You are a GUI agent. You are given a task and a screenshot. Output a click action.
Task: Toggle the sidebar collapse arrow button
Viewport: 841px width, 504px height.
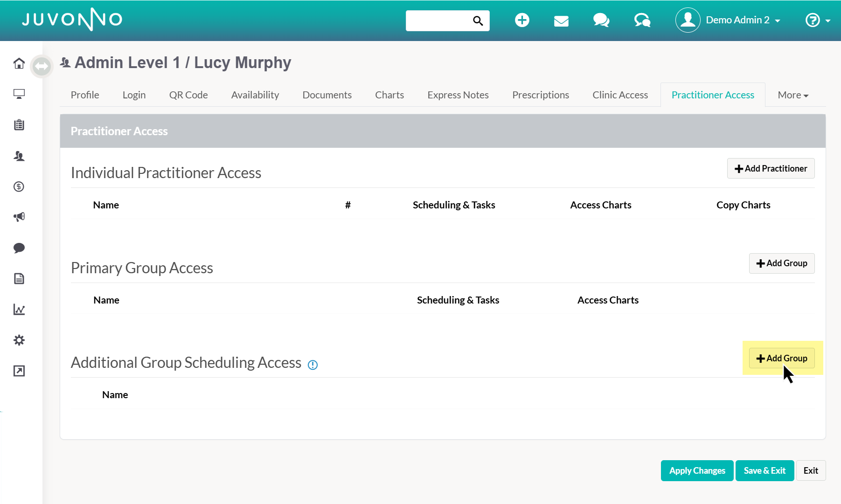point(42,66)
